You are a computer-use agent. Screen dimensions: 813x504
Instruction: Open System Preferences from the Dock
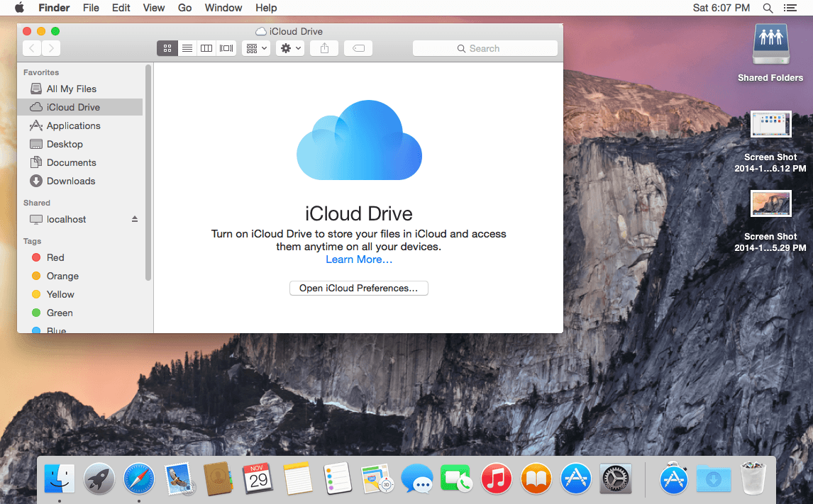click(616, 478)
